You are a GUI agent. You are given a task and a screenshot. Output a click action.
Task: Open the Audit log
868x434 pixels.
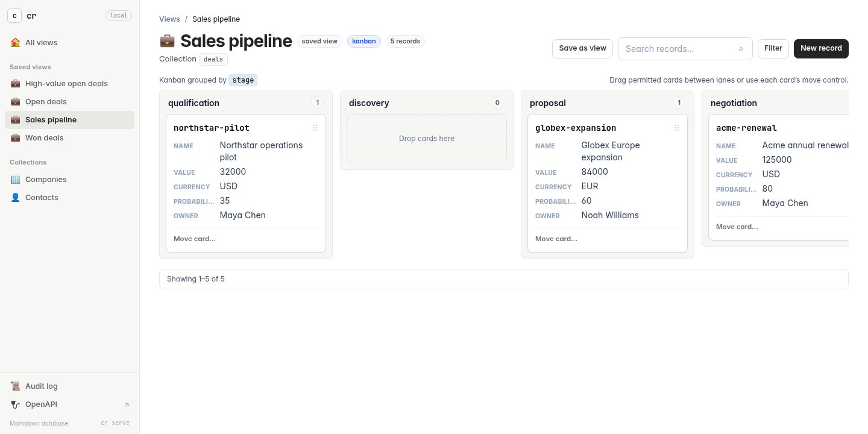pyautogui.click(x=70, y=386)
